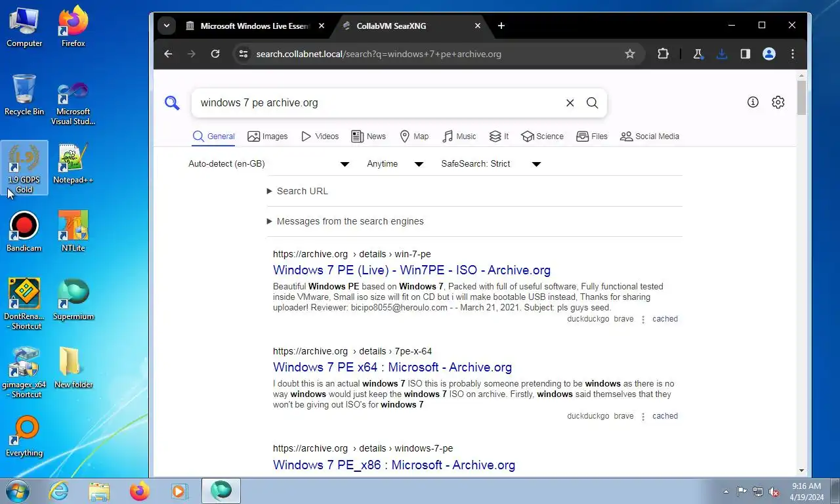Click the search query input field
The image size is (840, 504).
[378, 103]
